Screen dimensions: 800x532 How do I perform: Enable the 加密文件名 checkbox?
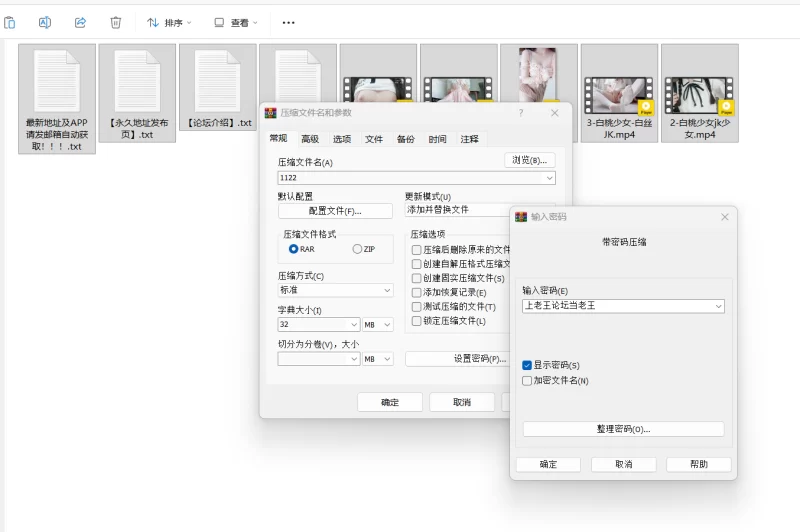[527, 381]
